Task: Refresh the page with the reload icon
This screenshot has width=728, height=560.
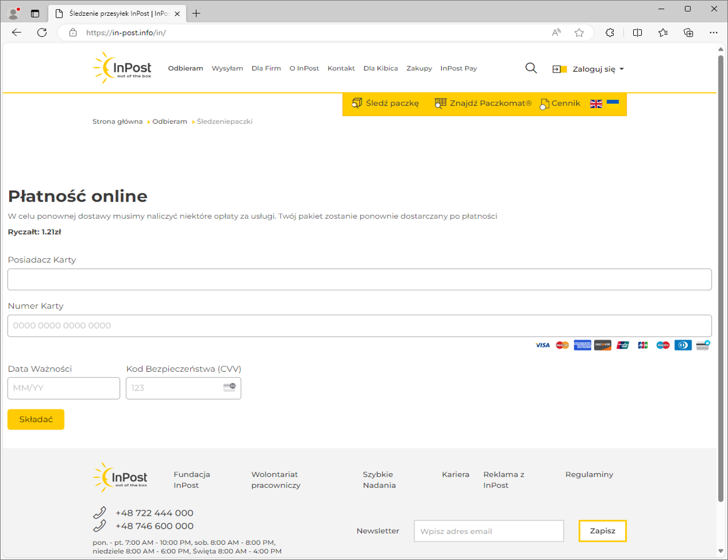Action: [42, 33]
